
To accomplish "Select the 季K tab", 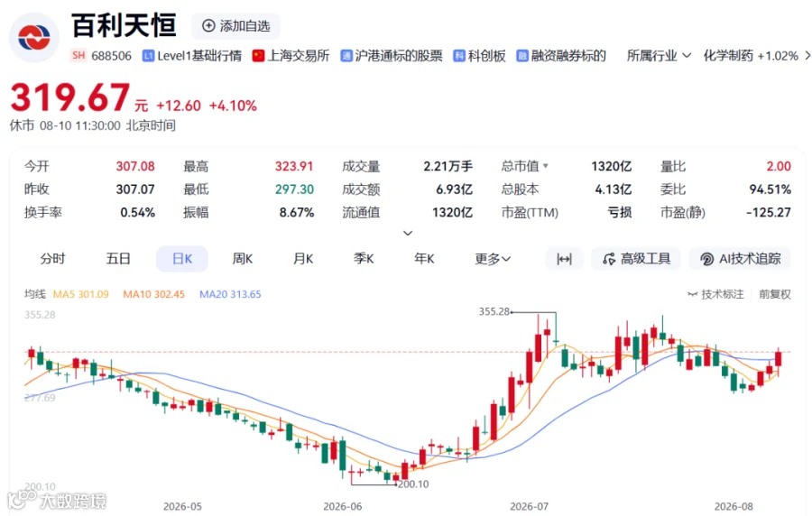I will pyautogui.click(x=364, y=259).
